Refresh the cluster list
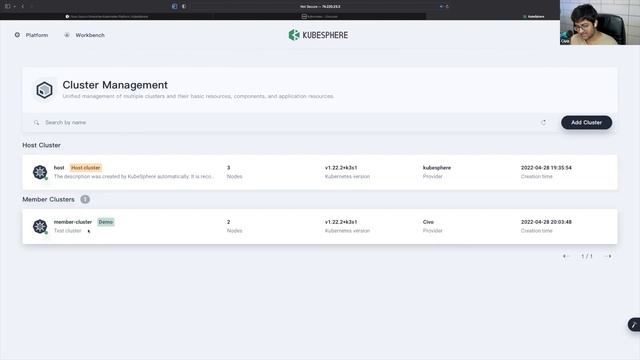This screenshot has height=360, width=640. (543, 122)
